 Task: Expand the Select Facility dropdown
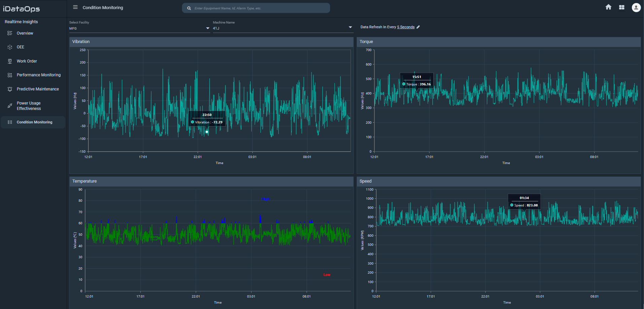(x=208, y=28)
